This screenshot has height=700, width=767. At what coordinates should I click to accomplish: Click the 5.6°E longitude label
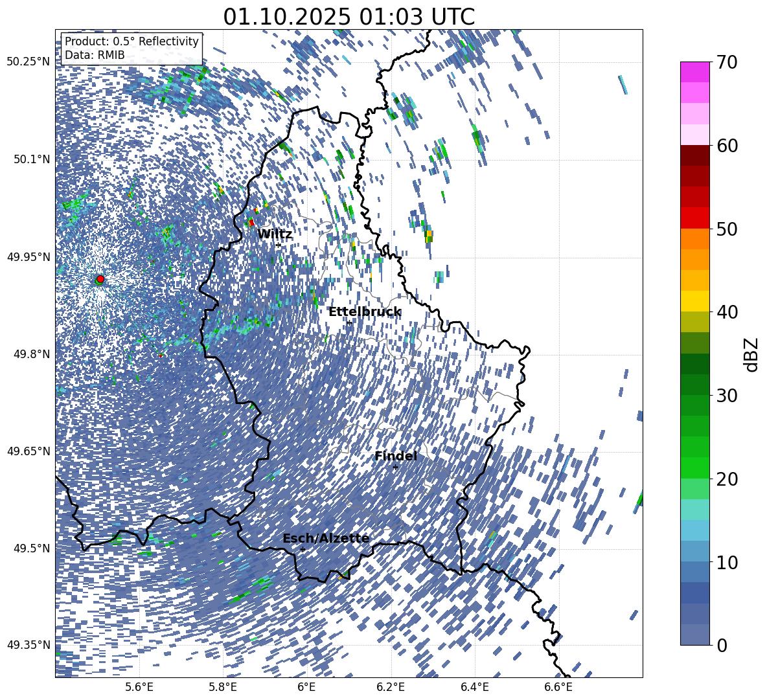click(x=139, y=687)
